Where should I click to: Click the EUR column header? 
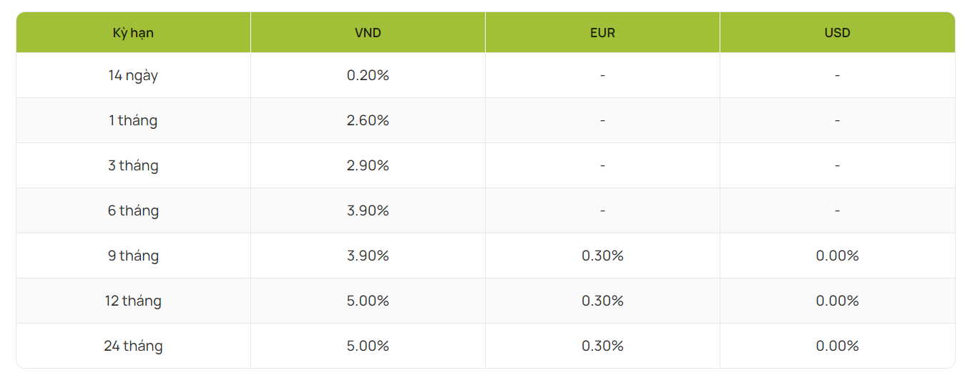[x=602, y=33]
